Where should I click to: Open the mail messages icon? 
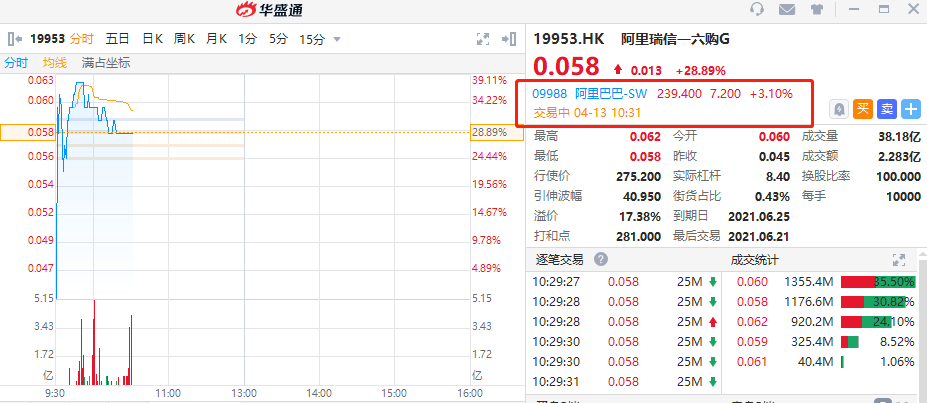(786, 9)
